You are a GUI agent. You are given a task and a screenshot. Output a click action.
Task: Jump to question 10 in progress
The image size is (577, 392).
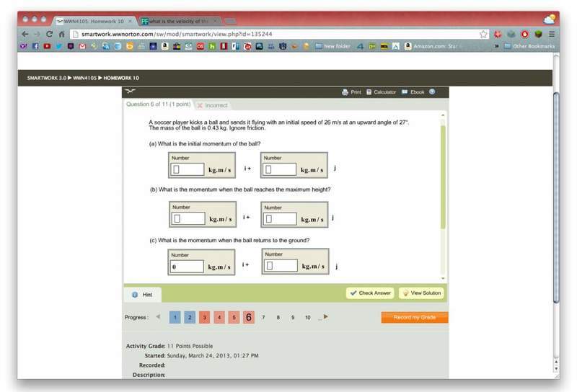pos(308,317)
